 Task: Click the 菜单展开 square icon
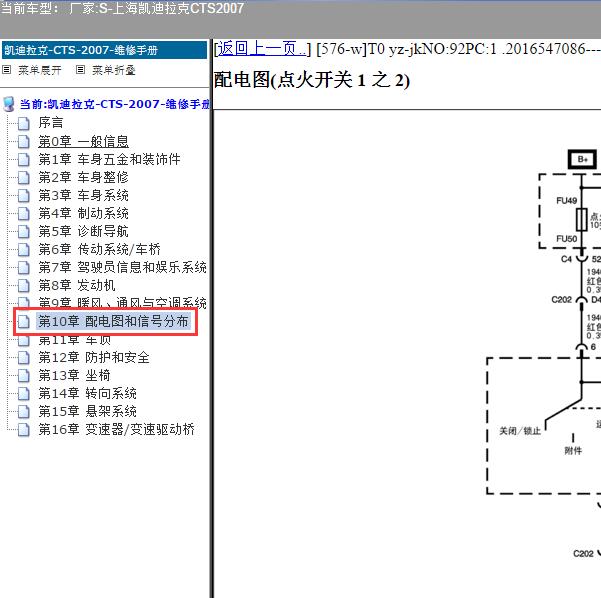(7, 70)
